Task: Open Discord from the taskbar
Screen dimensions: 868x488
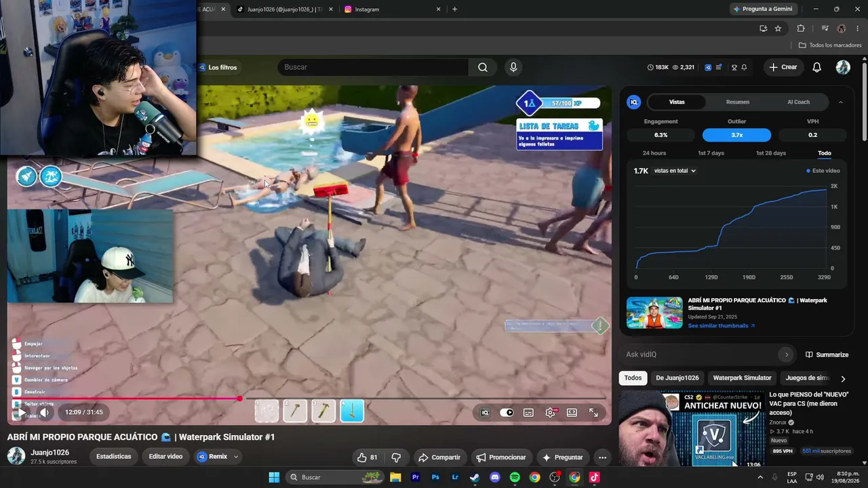Action: point(495,477)
